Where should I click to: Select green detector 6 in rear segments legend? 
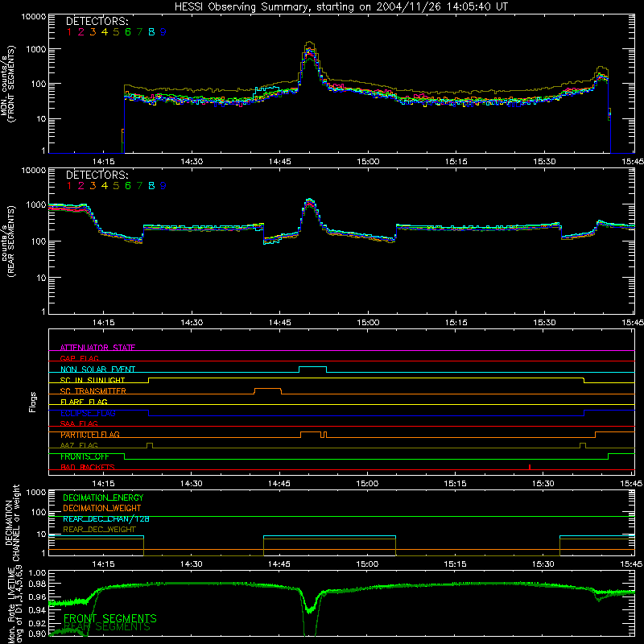[128, 186]
